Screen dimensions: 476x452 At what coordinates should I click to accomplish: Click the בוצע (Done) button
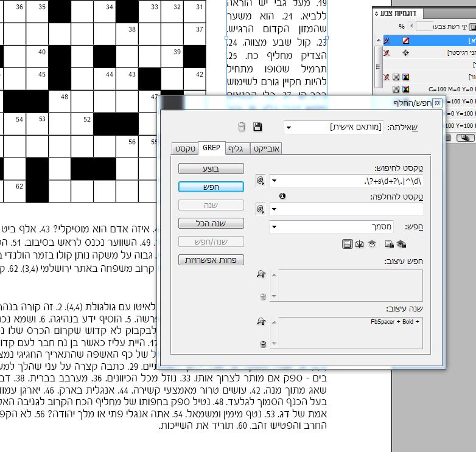(x=211, y=169)
